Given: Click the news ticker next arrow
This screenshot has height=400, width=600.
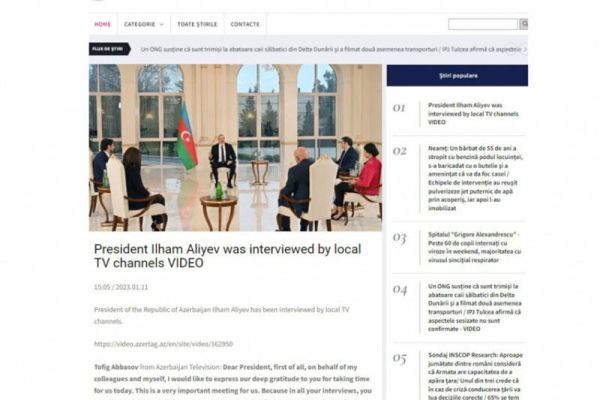Looking at the screenshot, I should [x=525, y=49].
